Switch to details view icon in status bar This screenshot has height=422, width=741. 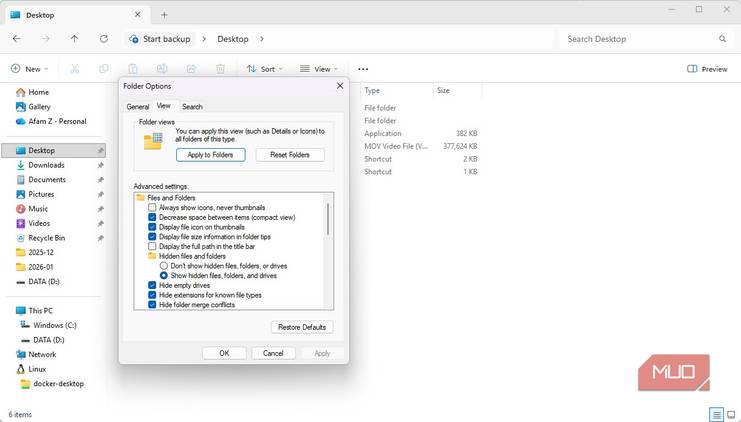716,415
